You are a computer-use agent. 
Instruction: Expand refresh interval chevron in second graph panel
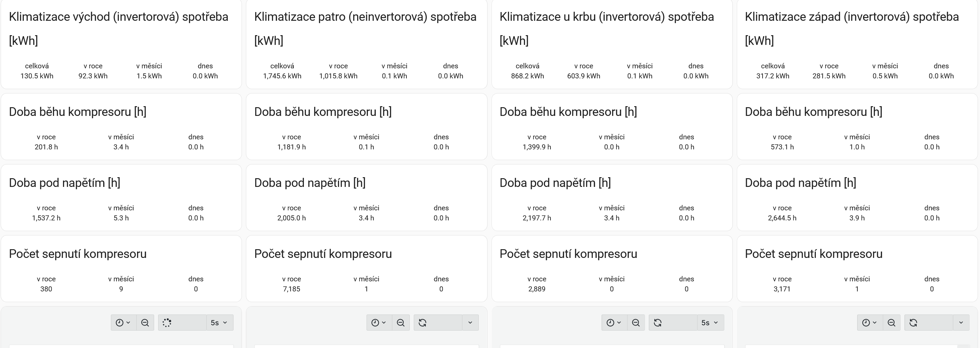point(470,323)
